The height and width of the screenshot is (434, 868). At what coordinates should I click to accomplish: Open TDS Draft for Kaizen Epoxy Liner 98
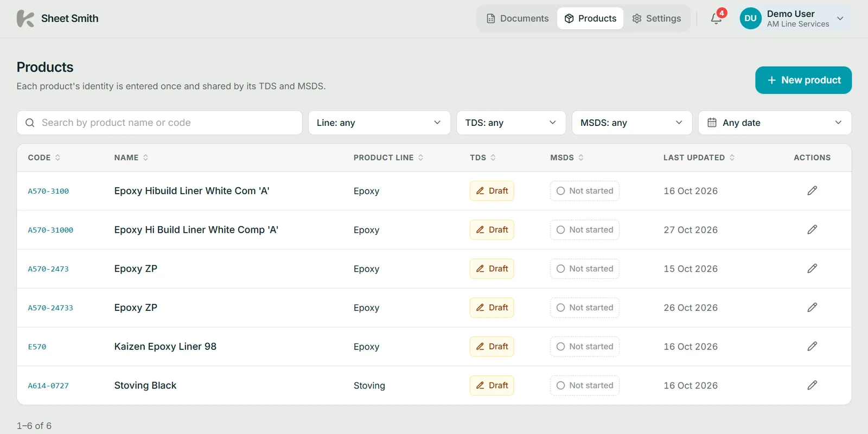coord(492,347)
